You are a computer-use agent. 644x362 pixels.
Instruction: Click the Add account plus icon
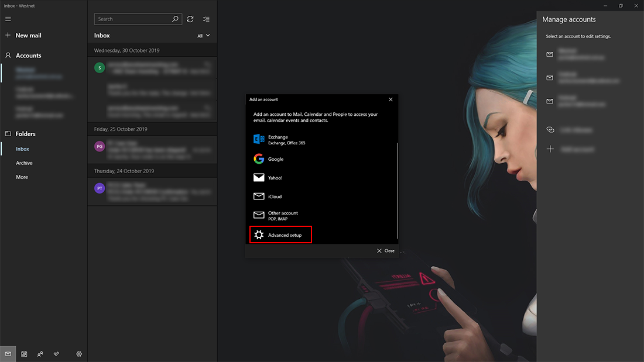(x=550, y=149)
